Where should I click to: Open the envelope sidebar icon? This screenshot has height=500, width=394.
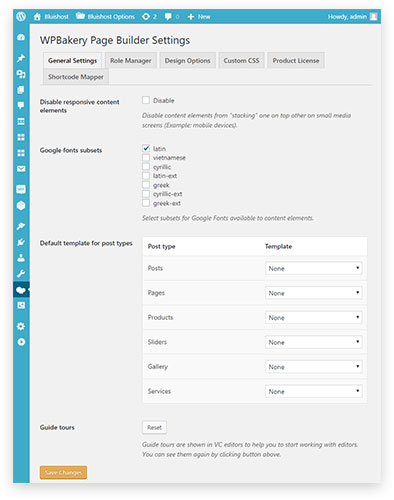21,169
